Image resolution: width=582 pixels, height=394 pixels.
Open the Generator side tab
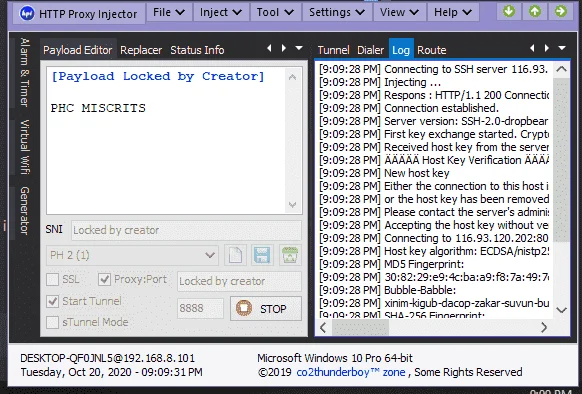click(24, 211)
